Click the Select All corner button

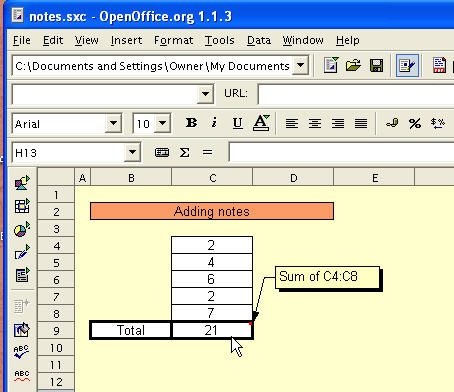pos(56,177)
